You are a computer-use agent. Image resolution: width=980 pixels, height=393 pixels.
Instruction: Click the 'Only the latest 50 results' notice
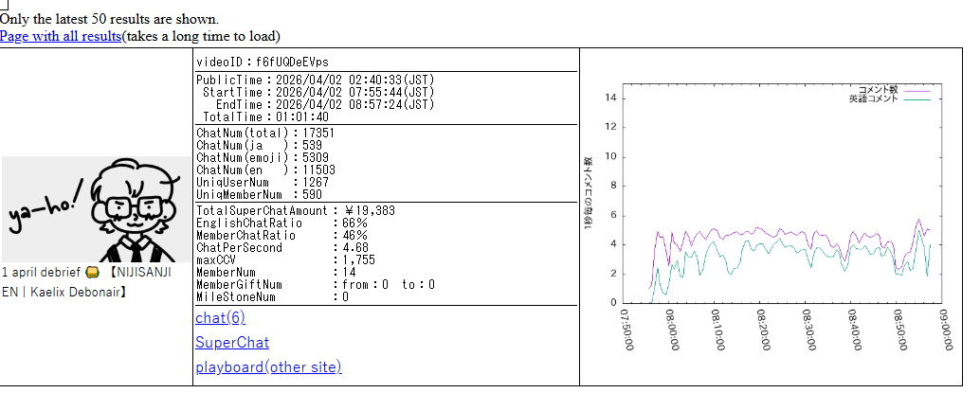click(109, 19)
